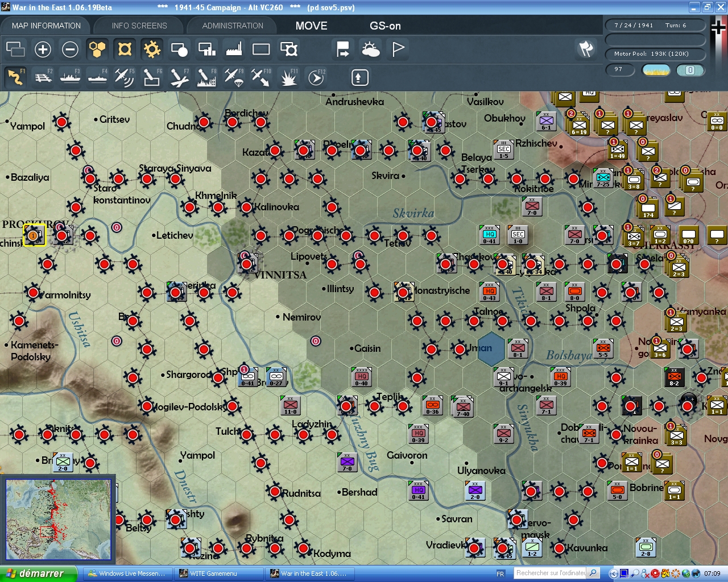Viewport: 728px width, 582px height.
Task: Select the Air transport parachute (F9) icon
Action: tap(234, 77)
